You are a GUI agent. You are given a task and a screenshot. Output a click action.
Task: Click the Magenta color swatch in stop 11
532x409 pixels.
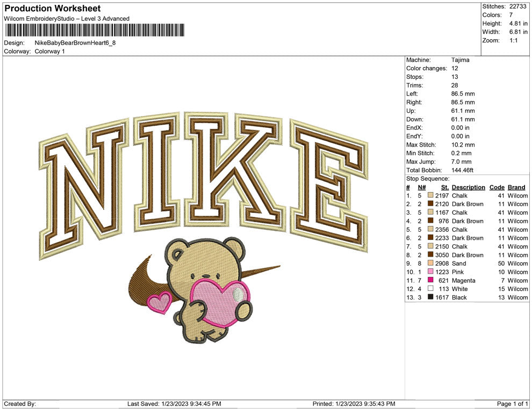point(430,280)
